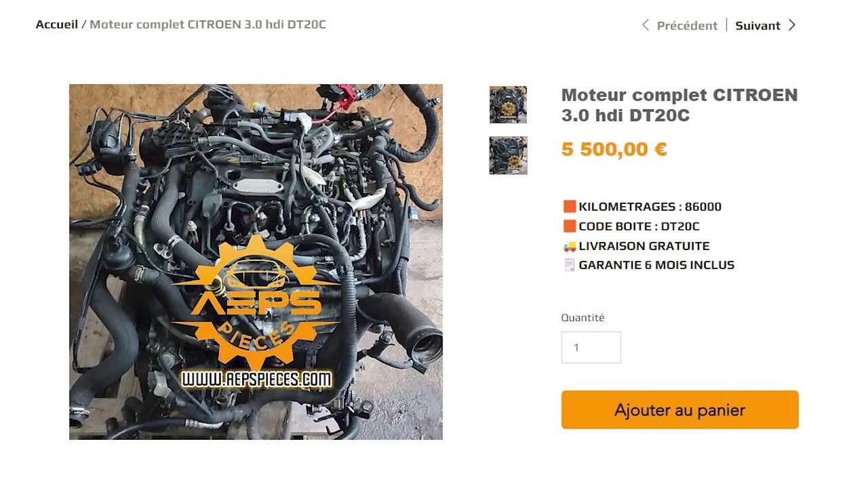Click the Ajouter au panier button
Screen dimensions: 868x488
[x=679, y=409]
